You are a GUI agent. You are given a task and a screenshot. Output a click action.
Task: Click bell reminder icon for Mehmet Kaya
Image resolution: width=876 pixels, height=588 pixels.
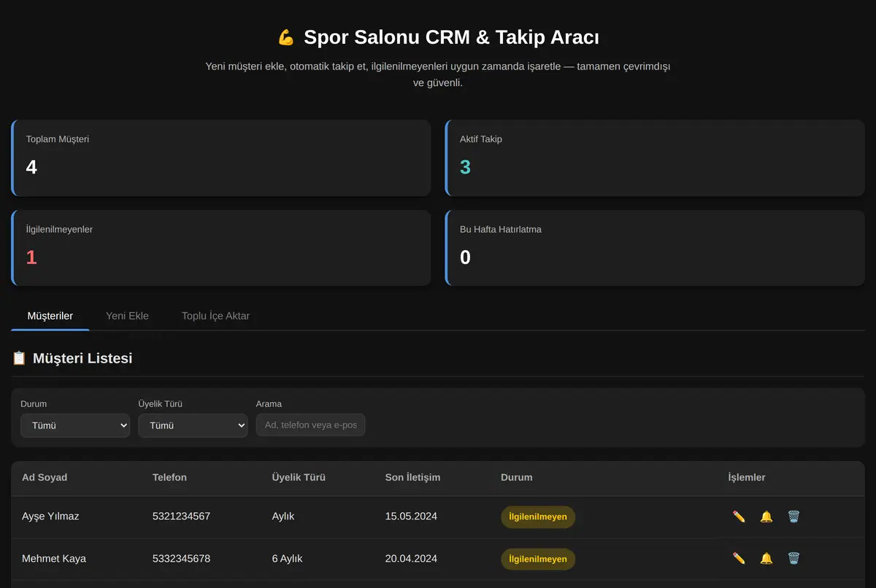[x=766, y=559]
